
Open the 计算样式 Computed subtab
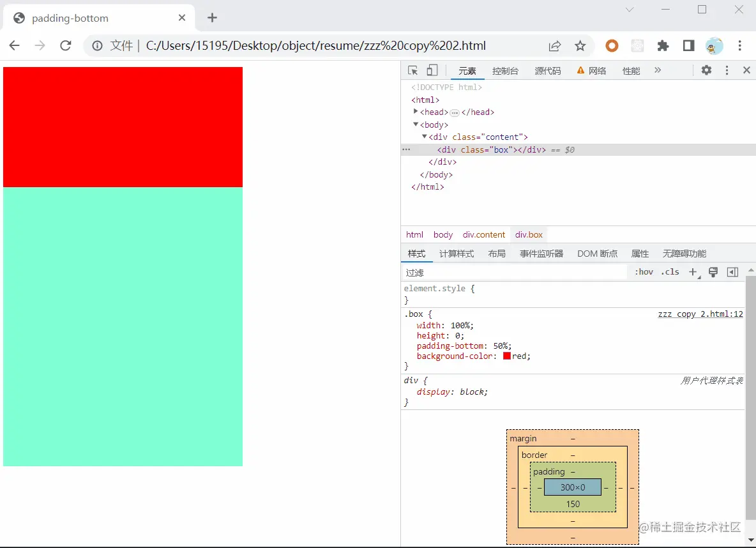click(457, 254)
